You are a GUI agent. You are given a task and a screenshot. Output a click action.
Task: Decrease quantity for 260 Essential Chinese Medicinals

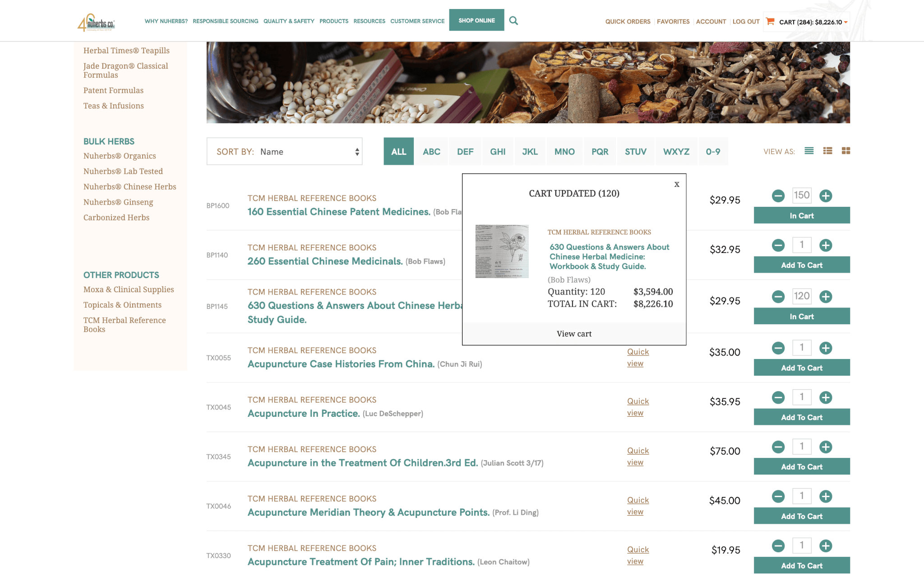pos(778,245)
